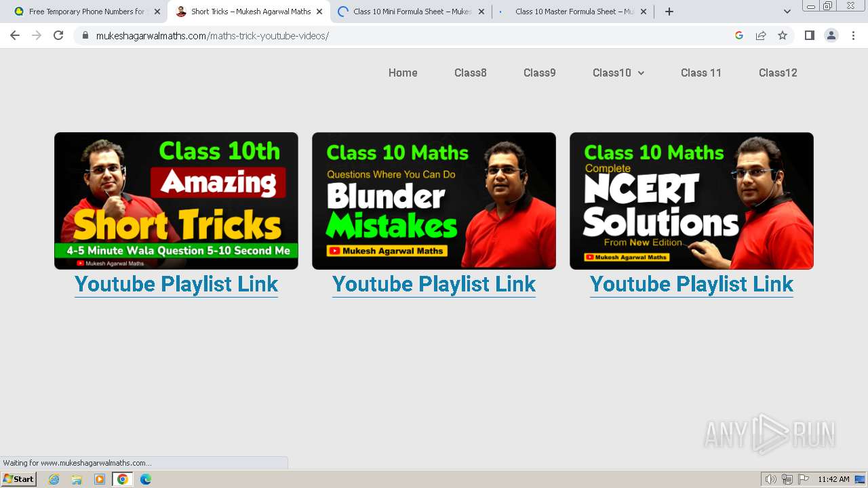The width and height of the screenshot is (868, 488).
Task: Click the address bar URL
Action: 212,36
